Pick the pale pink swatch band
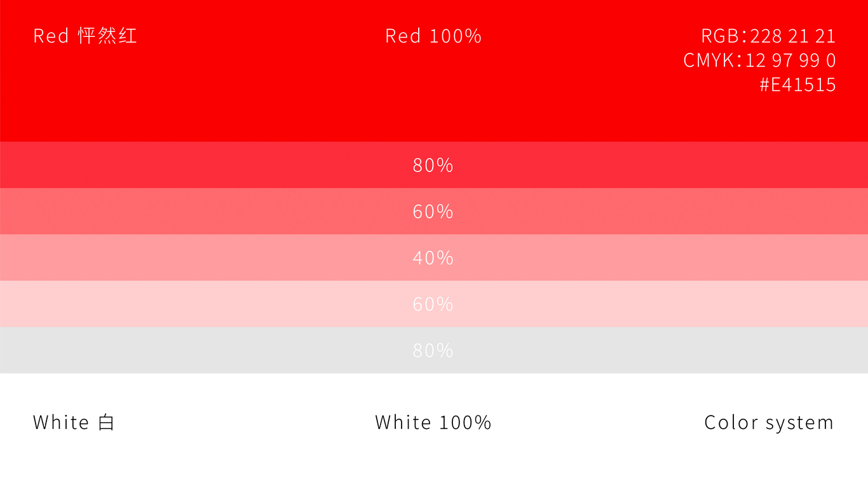The height and width of the screenshot is (488, 868). click(x=434, y=304)
